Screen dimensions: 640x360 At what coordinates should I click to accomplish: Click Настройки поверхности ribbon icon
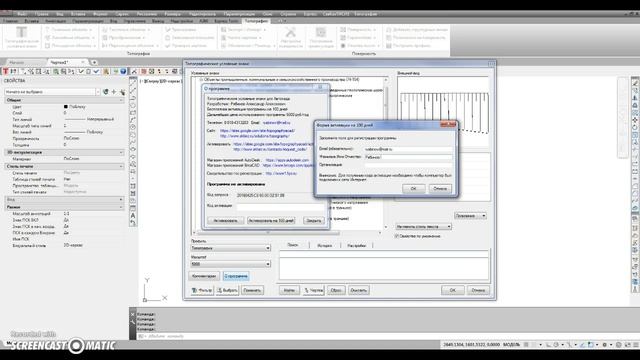(291, 37)
